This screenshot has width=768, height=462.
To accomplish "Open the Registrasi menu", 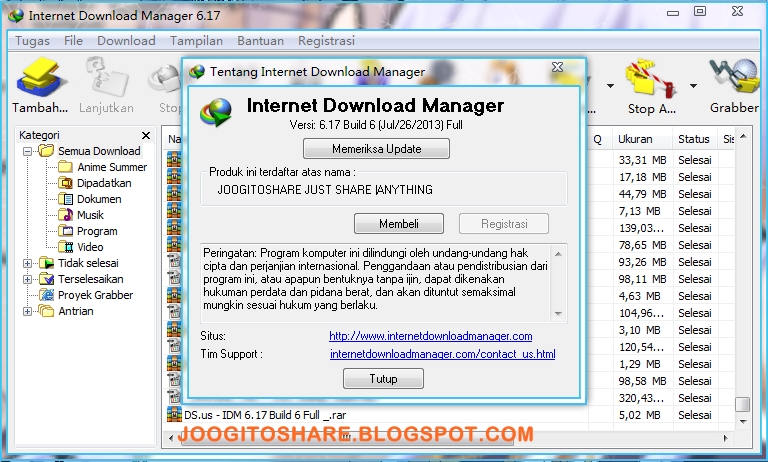I will click(326, 41).
